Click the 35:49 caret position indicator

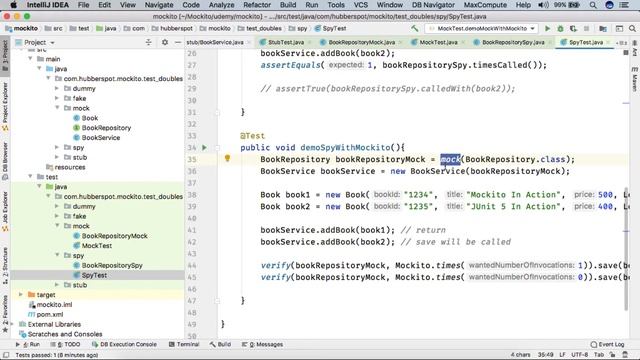[546, 355]
